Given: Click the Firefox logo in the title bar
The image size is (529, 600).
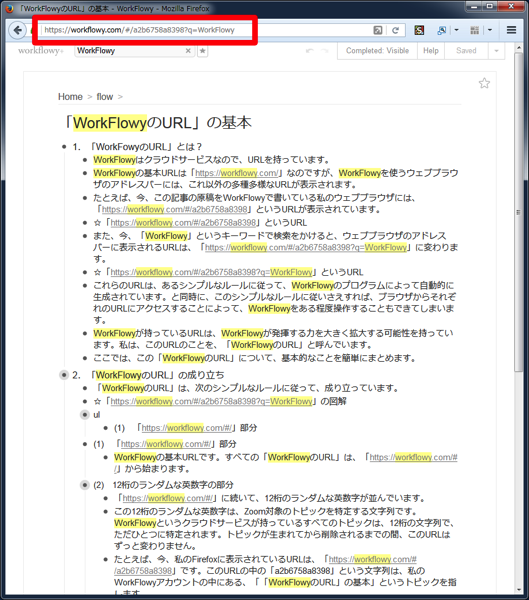Looking at the screenshot, I should tap(9, 8).
